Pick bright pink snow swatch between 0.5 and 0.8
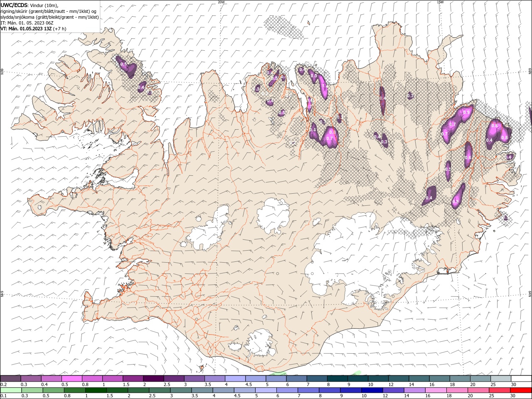Image resolution: width=532 pixels, height=399 pixels. click(x=71, y=378)
